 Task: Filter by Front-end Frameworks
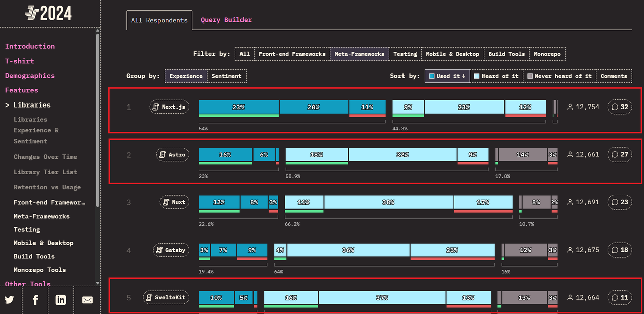pyautogui.click(x=292, y=54)
